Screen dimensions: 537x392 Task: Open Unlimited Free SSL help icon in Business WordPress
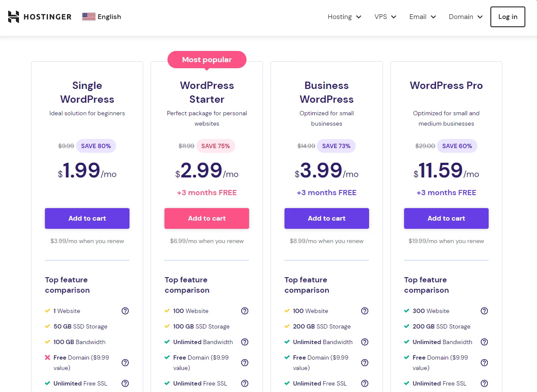(365, 383)
